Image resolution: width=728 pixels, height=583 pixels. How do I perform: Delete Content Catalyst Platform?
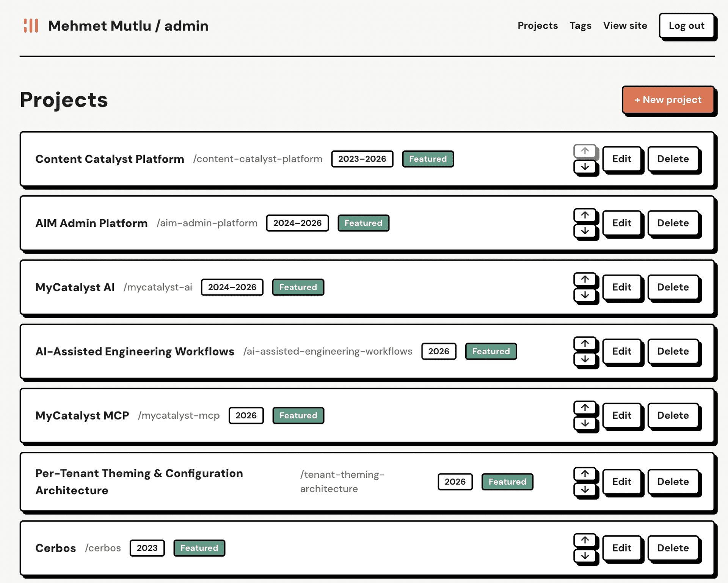[673, 159]
